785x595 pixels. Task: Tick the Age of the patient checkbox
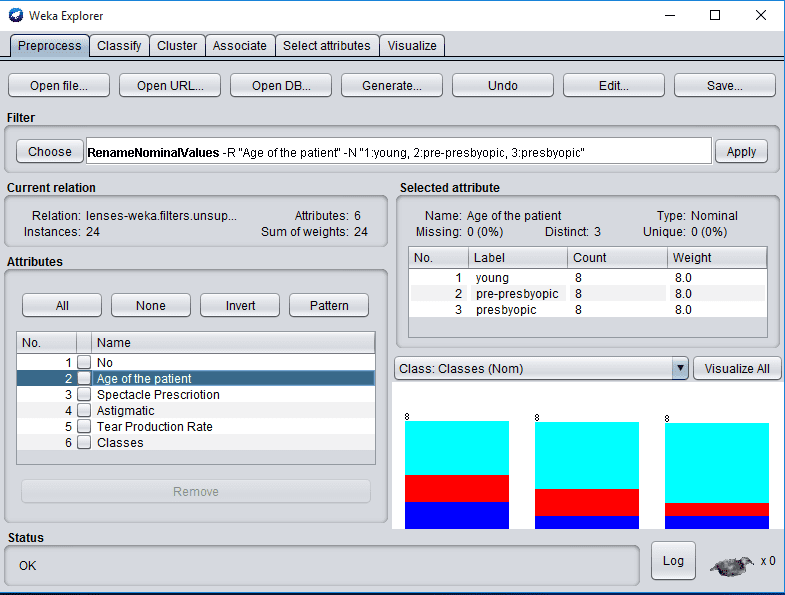pos(84,378)
